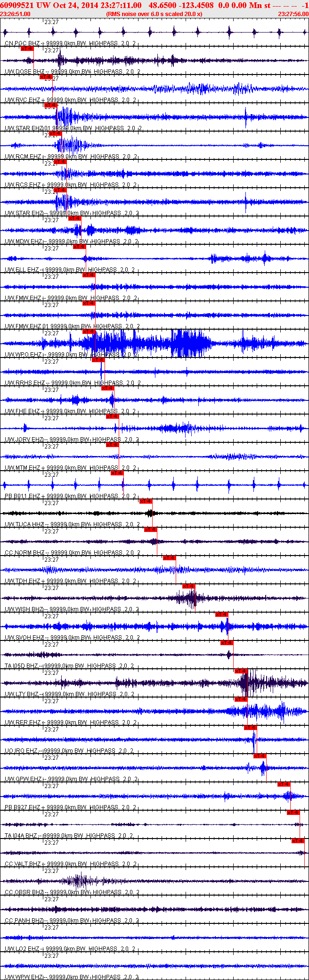309x980 pixels.
Task: Select the red pick marker on UW.WPO trace
Action: tap(89, 331)
